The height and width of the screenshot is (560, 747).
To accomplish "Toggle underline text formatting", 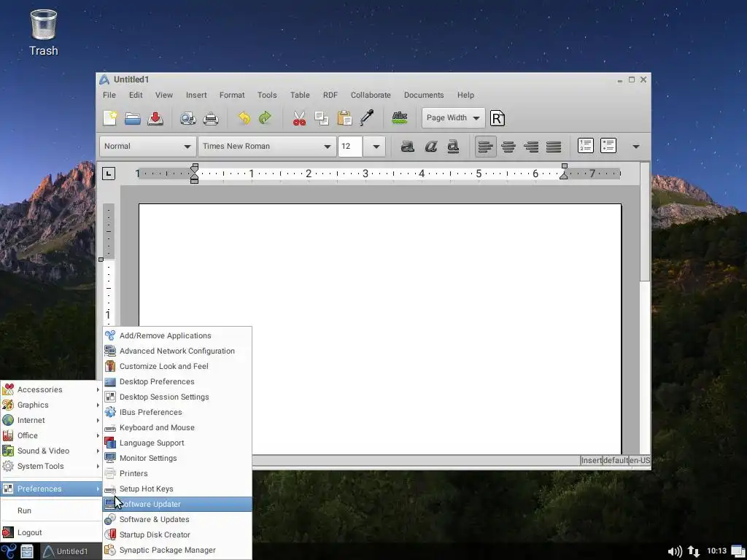I will coord(453,146).
